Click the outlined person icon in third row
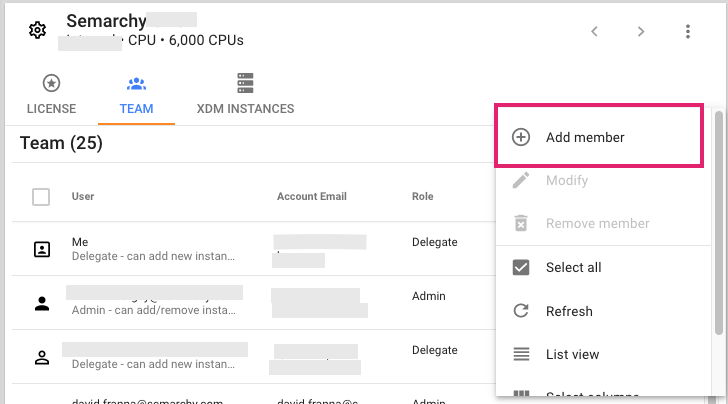 pos(42,357)
